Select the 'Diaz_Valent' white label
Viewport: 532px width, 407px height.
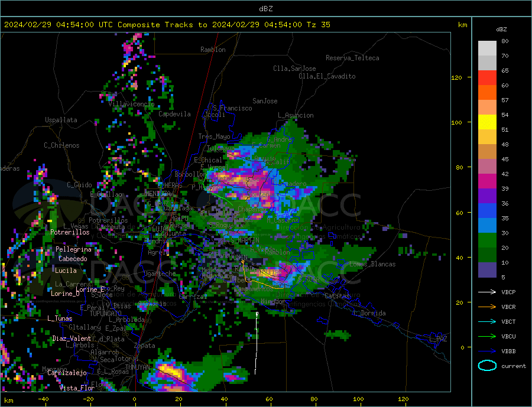click(72, 338)
